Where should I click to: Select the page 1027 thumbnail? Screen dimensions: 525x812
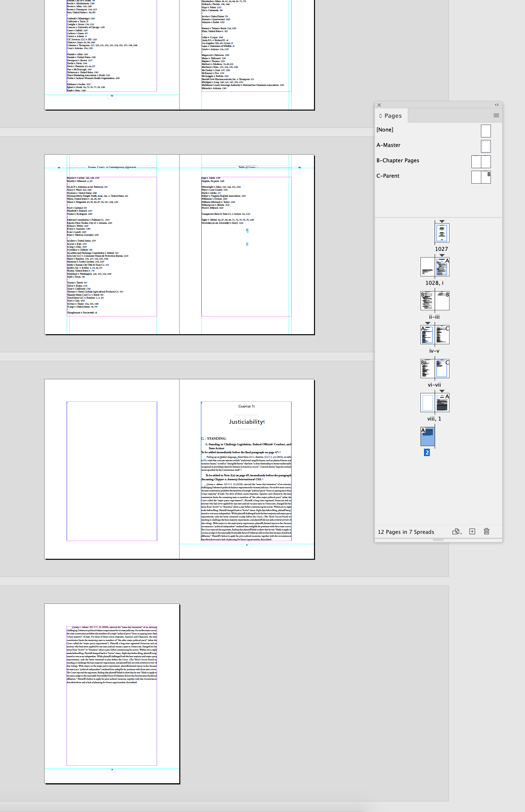[442, 233]
